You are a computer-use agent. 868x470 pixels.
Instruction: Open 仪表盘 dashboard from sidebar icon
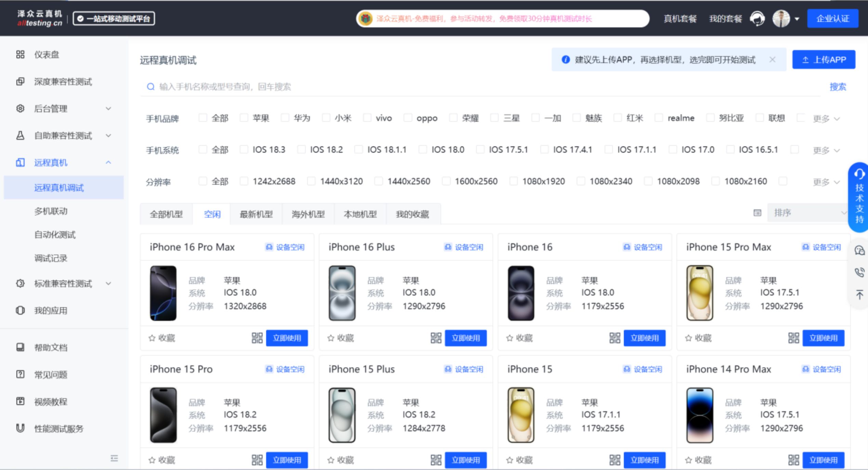pos(20,54)
